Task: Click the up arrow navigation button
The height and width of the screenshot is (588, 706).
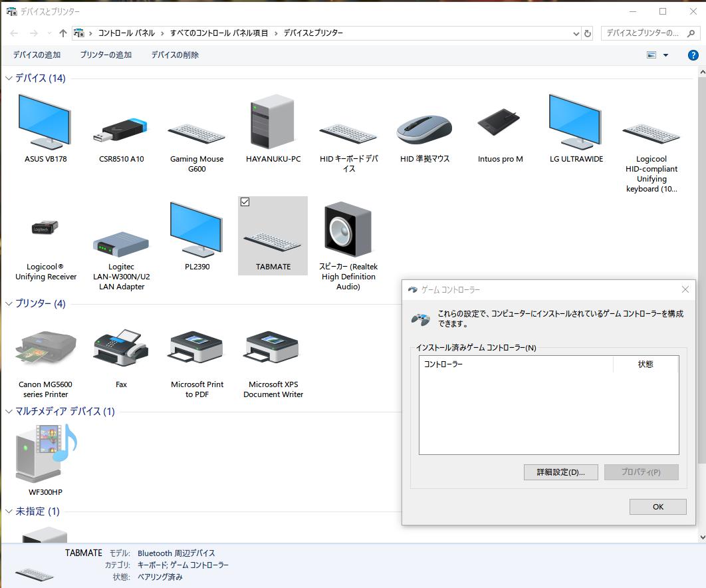Action: pyautogui.click(x=63, y=33)
